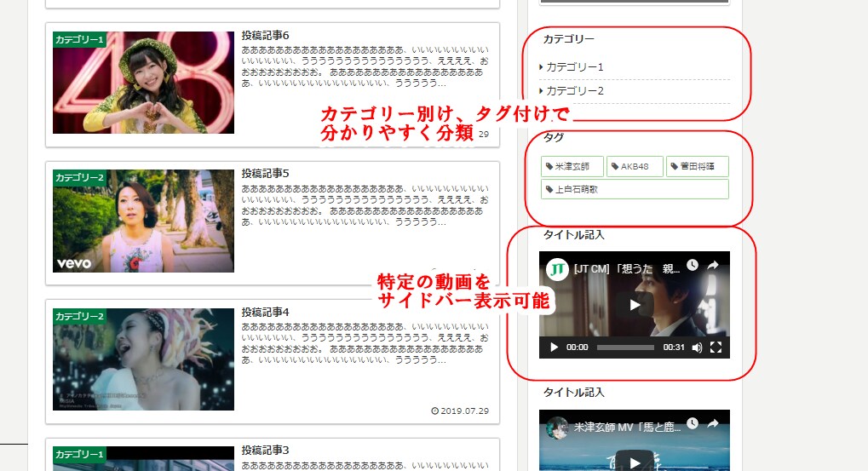This screenshot has width=868, height=471.
Task: Click the arrow marker before カテゴリー1
Action: 542,67
